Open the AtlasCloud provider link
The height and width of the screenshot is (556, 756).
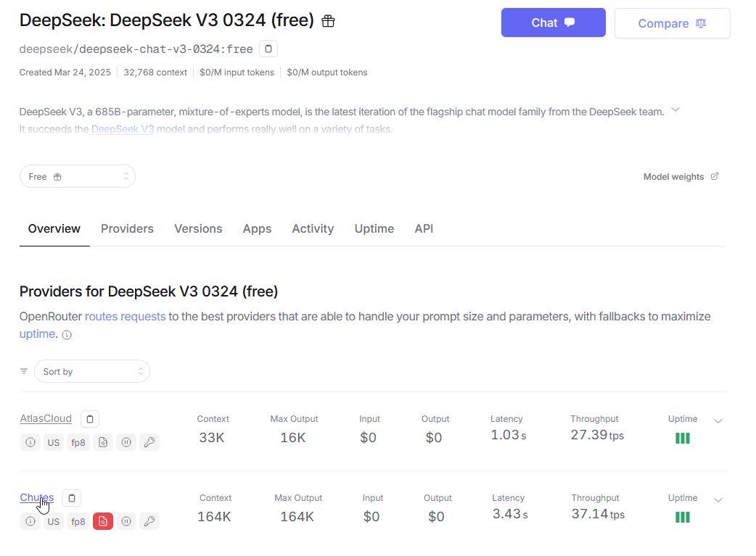46,418
